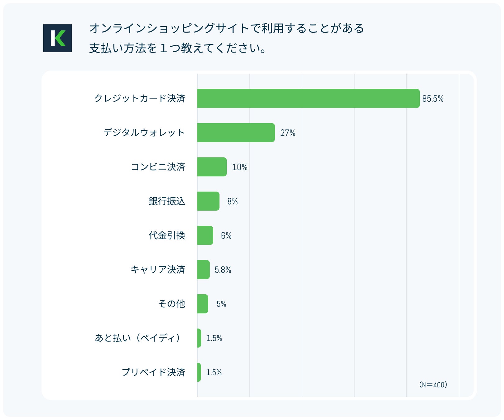This screenshot has width=504, height=420.
Task: Click the K logo icon
Action: click(57, 38)
